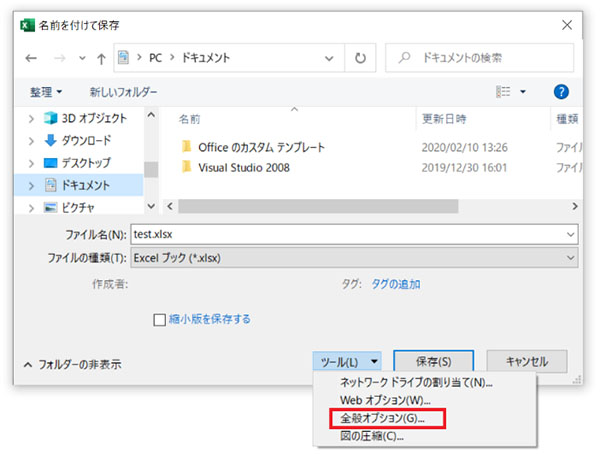Open ファイルの種類 Excel ブック dropdown
Image resolution: width=600 pixels, height=454 pixels.
354,258
